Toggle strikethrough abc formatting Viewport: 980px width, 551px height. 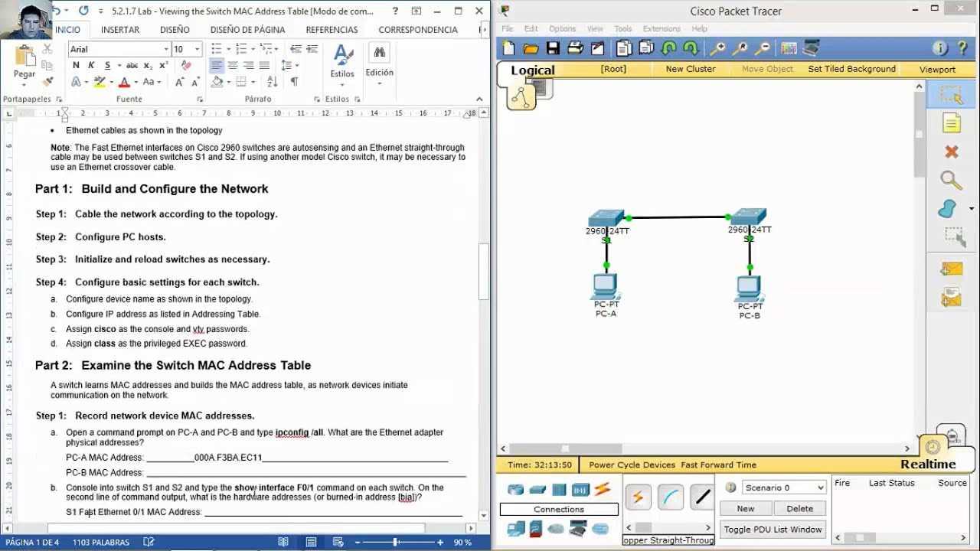(132, 66)
